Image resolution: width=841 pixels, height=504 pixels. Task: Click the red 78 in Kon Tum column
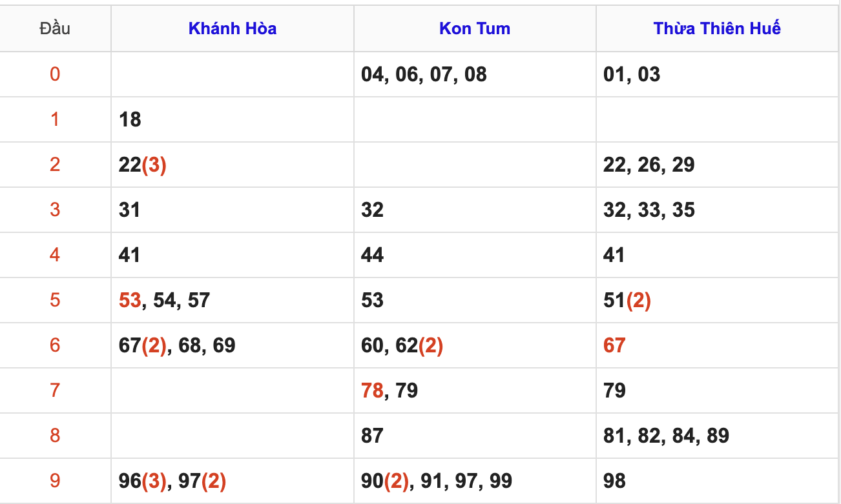tap(372, 390)
